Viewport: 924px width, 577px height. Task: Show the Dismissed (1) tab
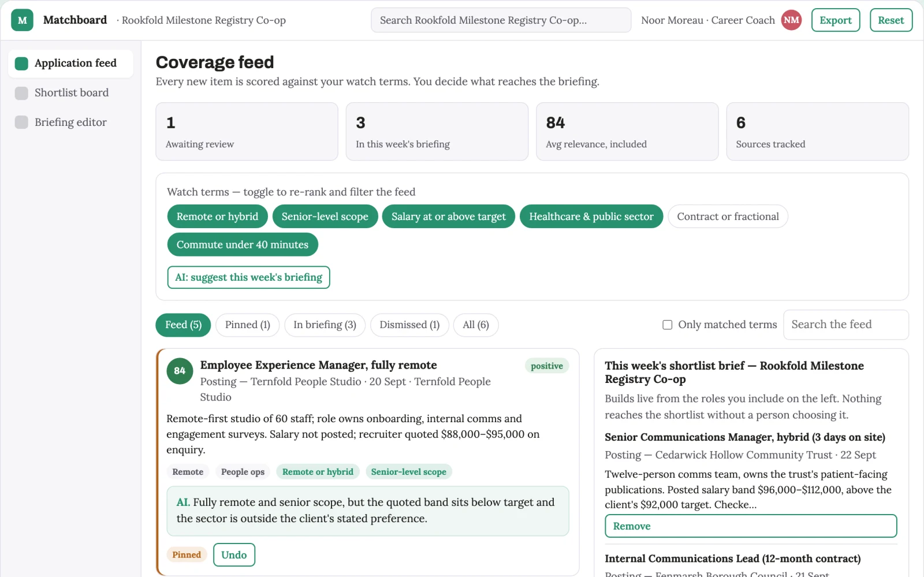pyautogui.click(x=409, y=325)
